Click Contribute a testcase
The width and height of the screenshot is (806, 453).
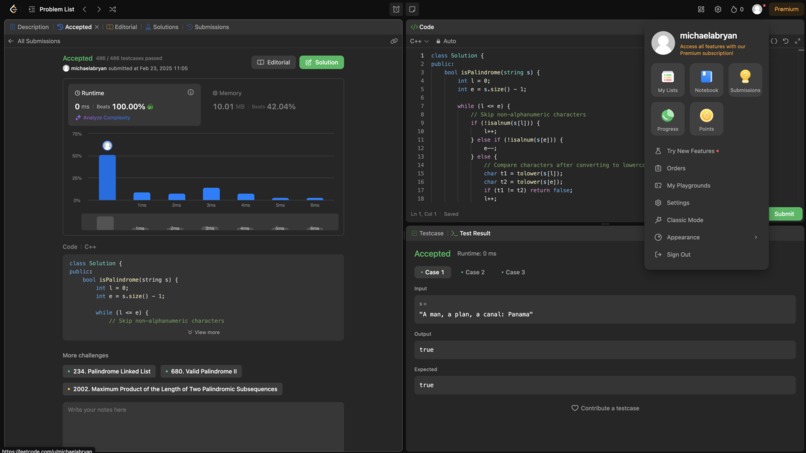(605, 408)
